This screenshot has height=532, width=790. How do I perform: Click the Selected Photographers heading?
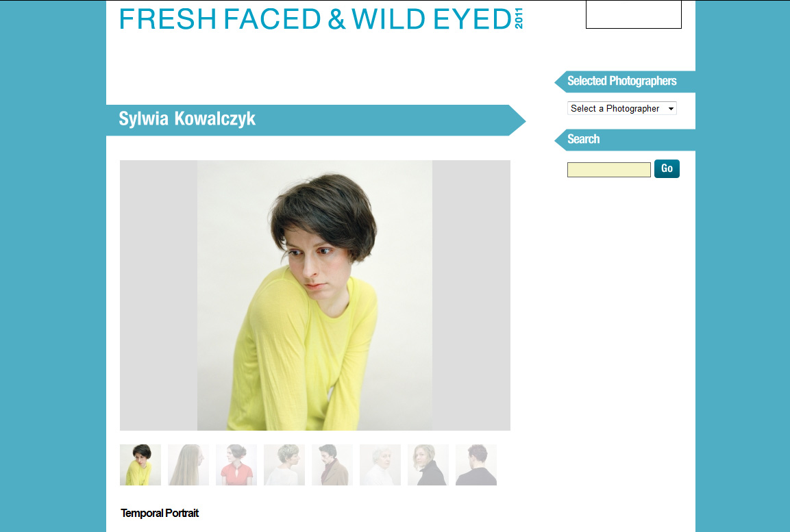pos(621,81)
